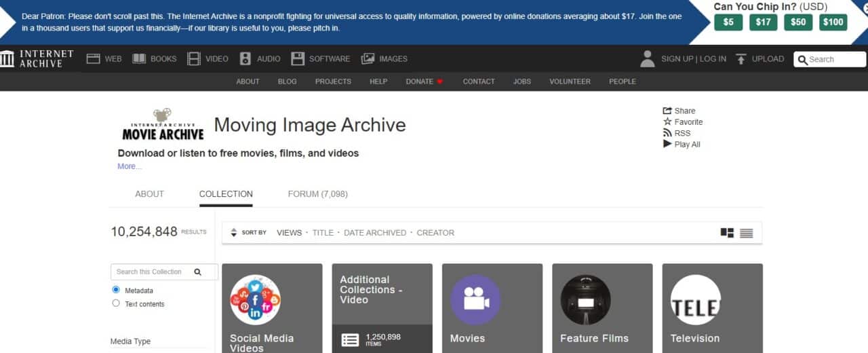868x353 pixels.
Task: Click Play All
Action: [x=682, y=145]
